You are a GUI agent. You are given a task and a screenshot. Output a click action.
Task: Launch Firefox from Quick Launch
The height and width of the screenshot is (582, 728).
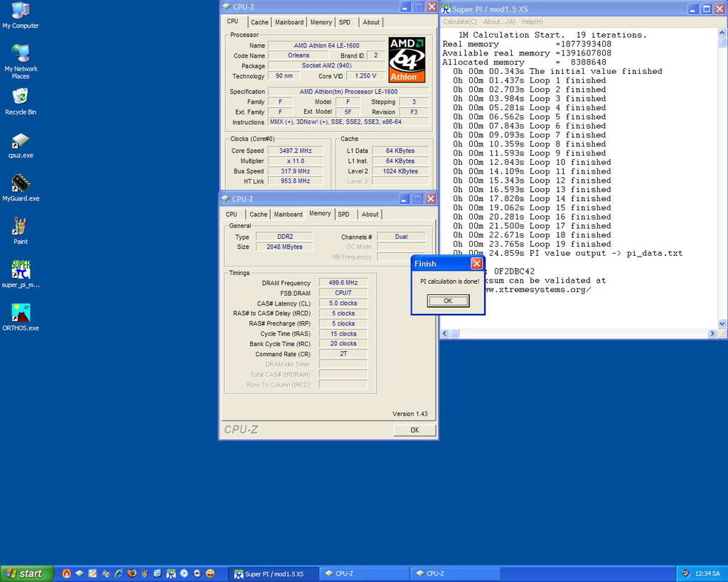tap(132, 573)
